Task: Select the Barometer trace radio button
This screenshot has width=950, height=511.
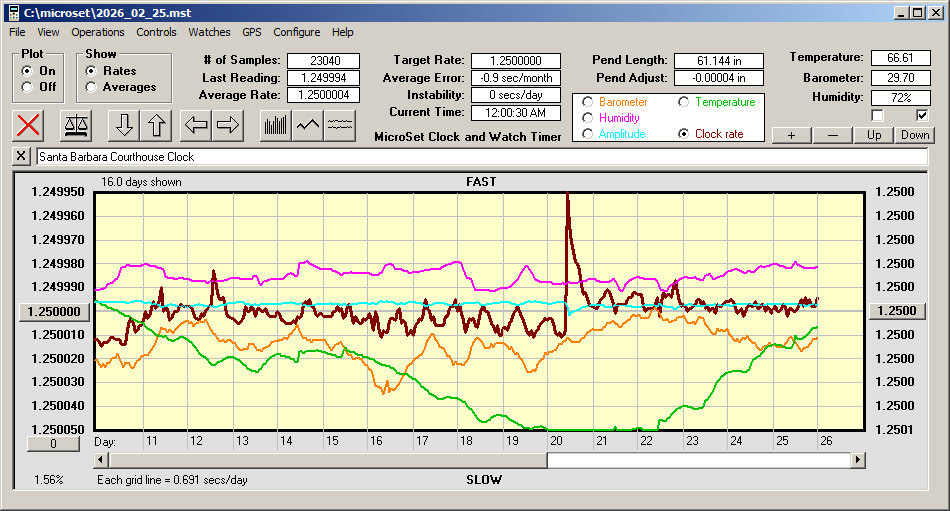Action: pos(587,102)
